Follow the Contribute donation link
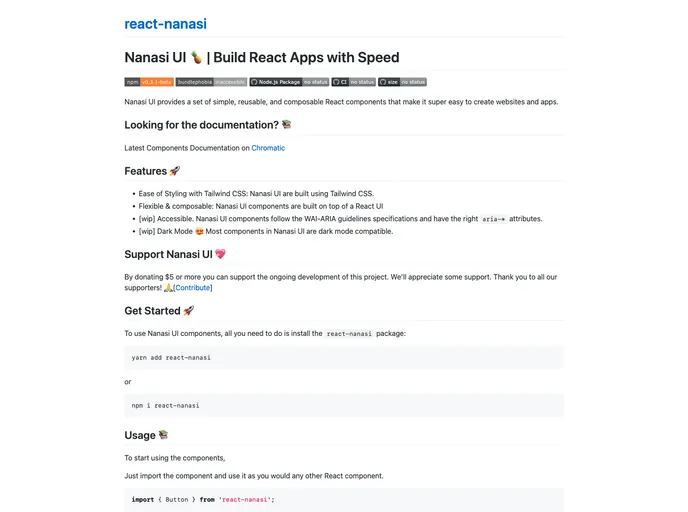The height and width of the screenshot is (512, 688). (x=194, y=287)
